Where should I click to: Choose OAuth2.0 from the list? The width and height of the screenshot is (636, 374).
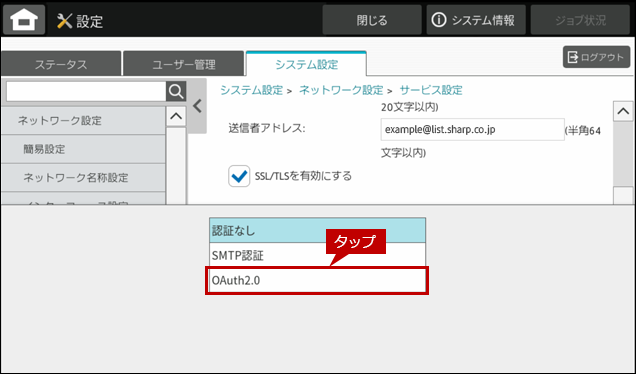coord(317,280)
